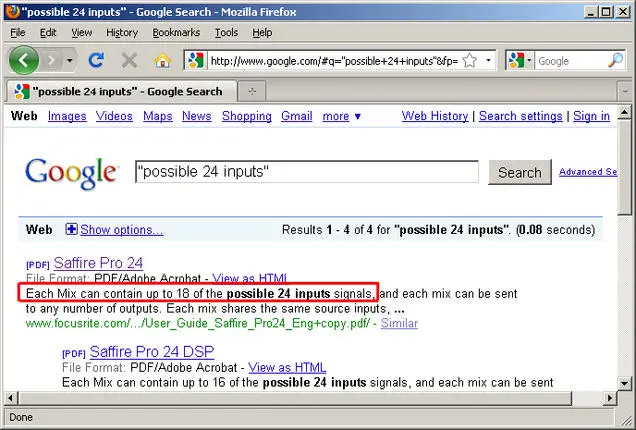The image size is (636, 430).
Task: Open the History menu
Action: tap(122, 32)
